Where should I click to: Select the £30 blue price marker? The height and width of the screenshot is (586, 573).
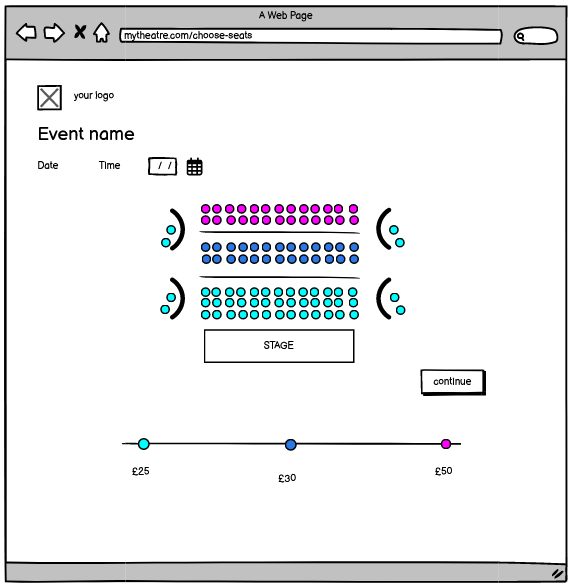290,444
